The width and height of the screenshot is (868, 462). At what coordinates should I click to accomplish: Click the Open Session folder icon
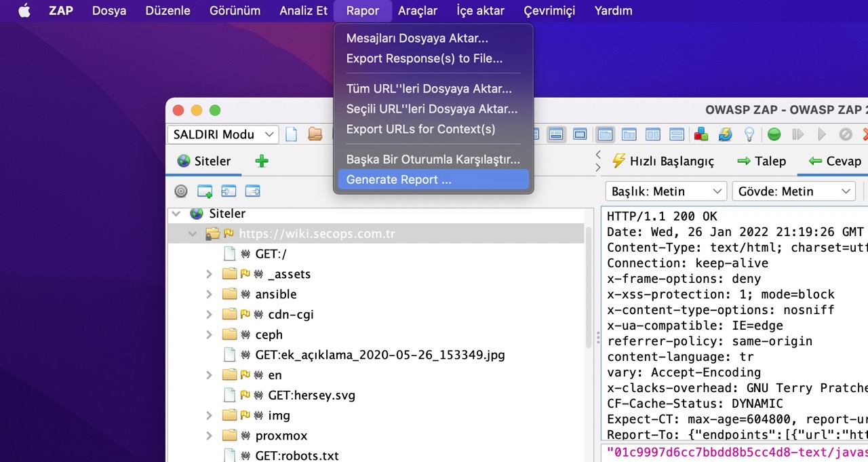tap(315, 134)
